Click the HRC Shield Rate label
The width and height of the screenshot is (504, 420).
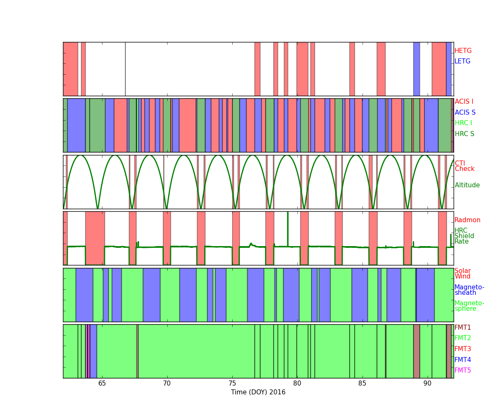point(464,236)
